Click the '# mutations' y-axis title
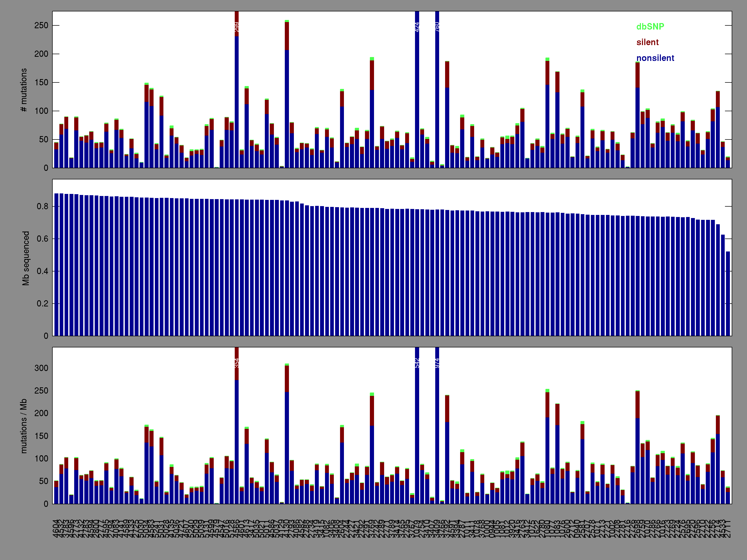Viewport: 747px width, 560px height. tap(24, 90)
